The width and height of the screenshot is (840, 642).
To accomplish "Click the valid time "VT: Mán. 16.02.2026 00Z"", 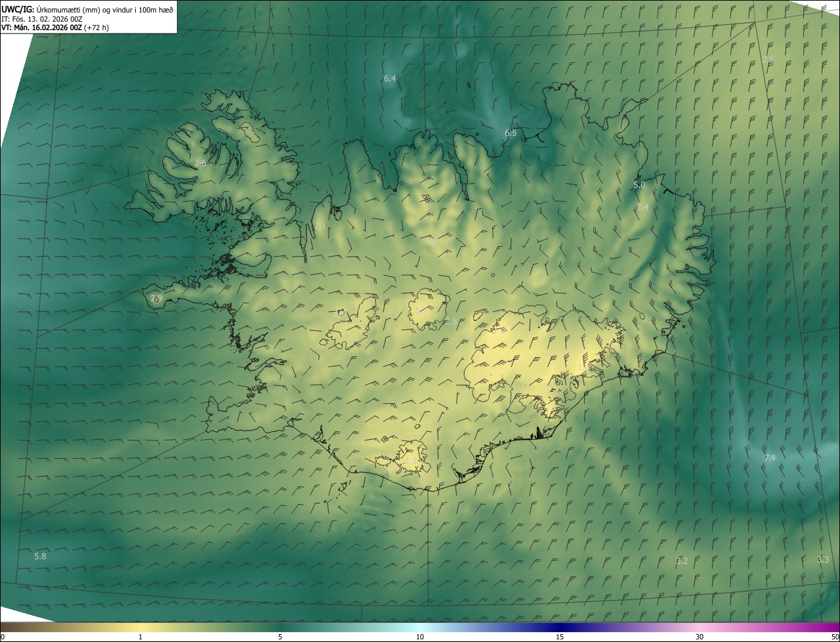I will pyautogui.click(x=42, y=27).
